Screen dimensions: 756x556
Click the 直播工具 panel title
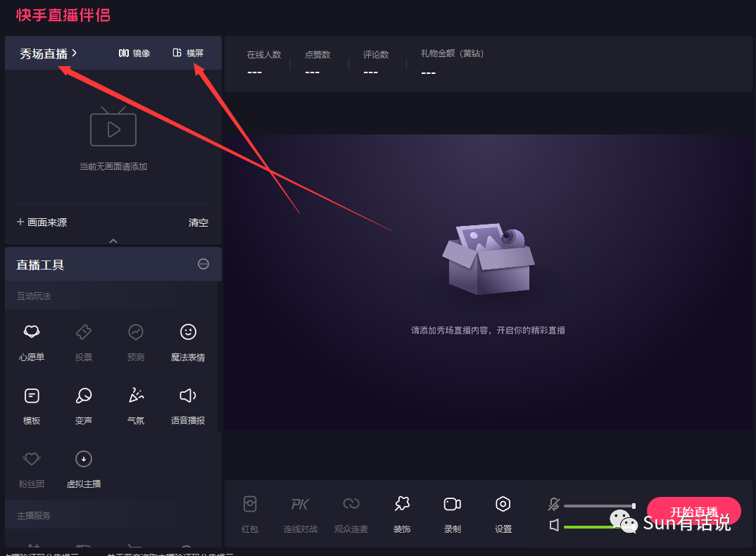(x=40, y=265)
